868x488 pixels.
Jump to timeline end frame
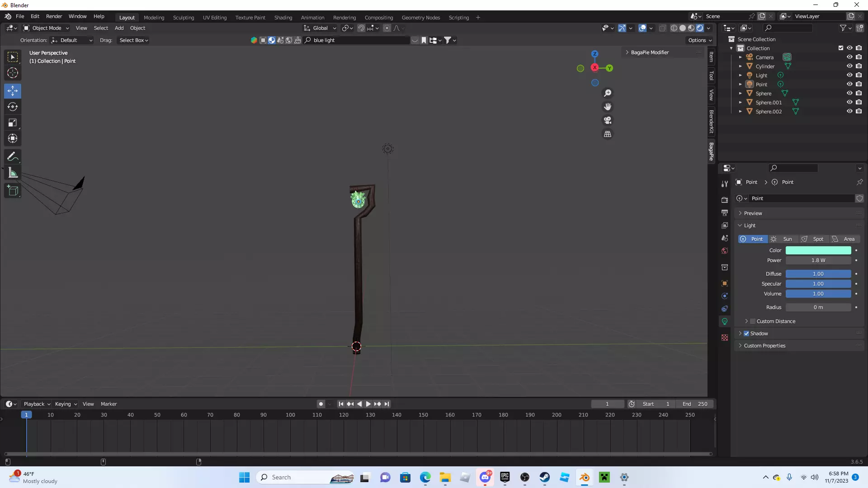tap(387, 404)
